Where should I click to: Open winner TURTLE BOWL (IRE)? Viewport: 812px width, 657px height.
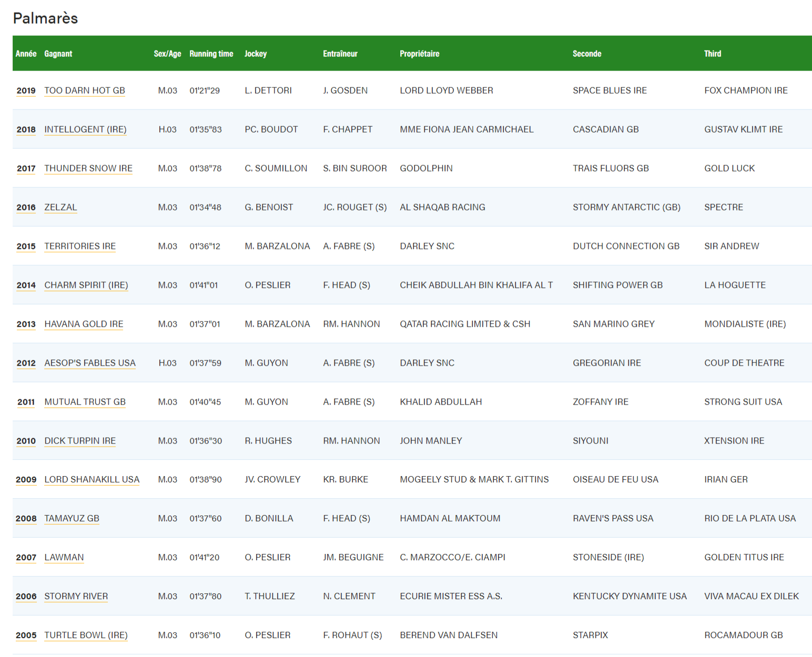(86, 635)
